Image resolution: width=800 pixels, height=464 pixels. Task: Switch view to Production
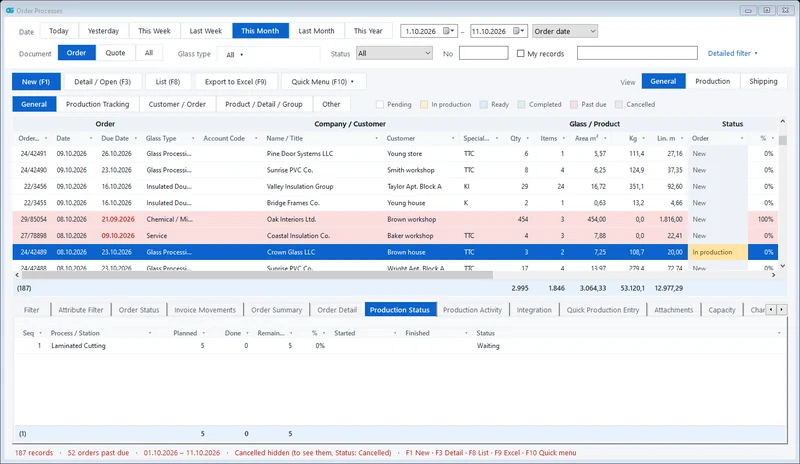click(713, 81)
